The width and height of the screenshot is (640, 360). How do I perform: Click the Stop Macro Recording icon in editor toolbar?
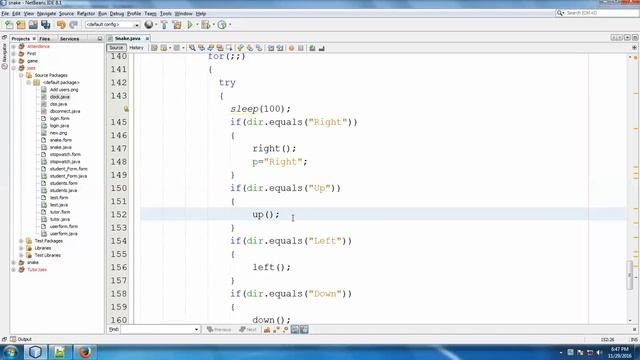[x=301, y=48]
